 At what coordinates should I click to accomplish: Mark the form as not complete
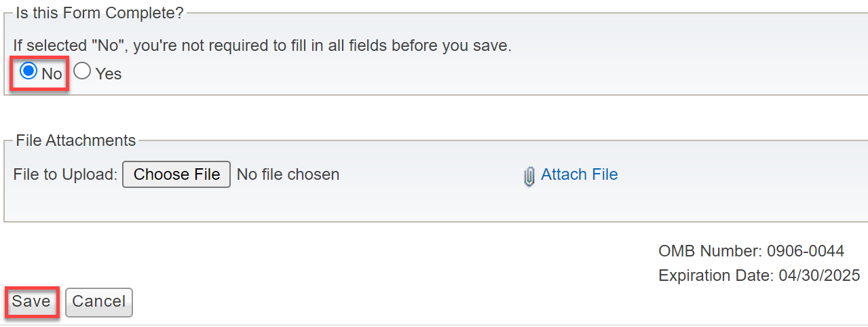29,72
